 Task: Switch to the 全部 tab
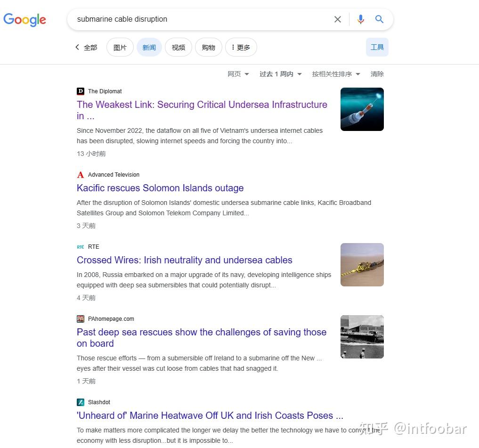pyautogui.click(x=90, y=48)
